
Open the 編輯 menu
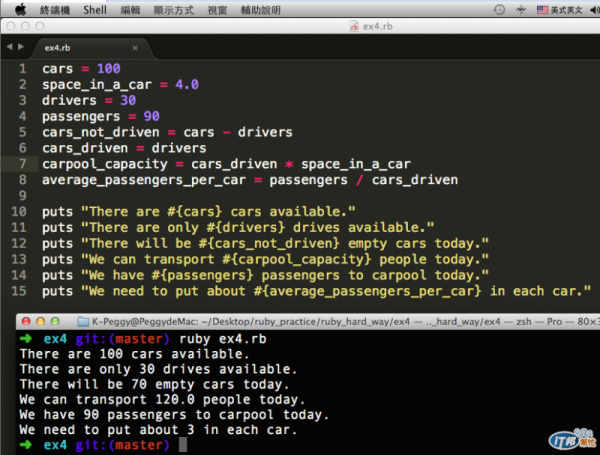pyautogui.click(x=130, y=10)
